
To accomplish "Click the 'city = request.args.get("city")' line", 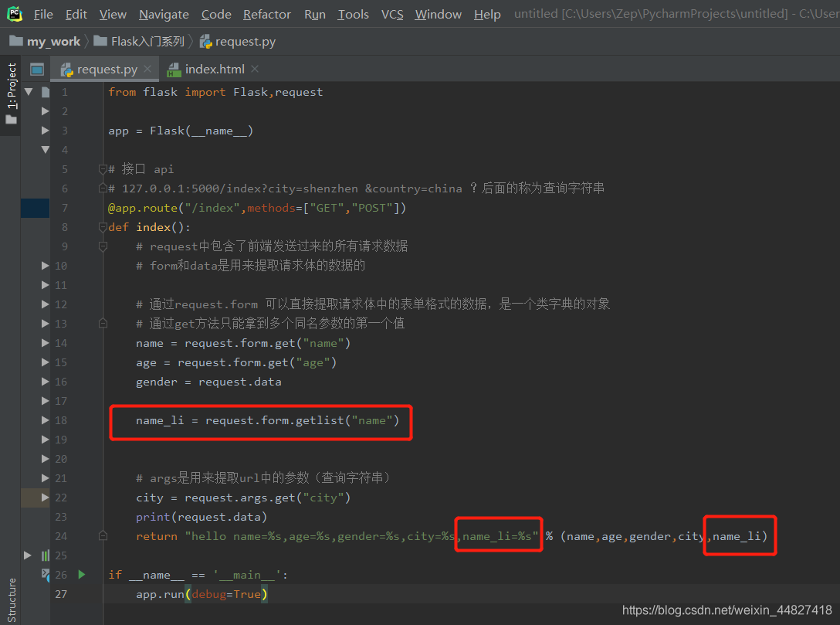I will (x=243, y=498).
